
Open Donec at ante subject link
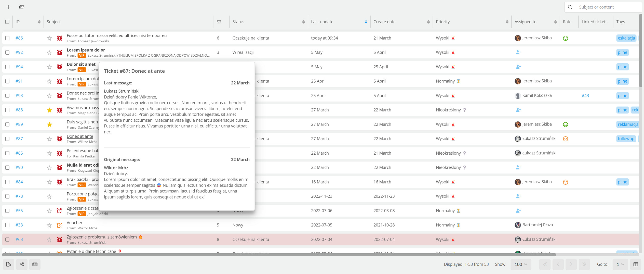80,136
